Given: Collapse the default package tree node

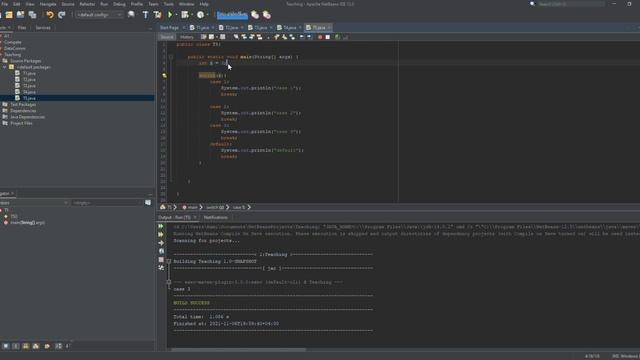Looking at the screenshot, I should click(5, 67).
